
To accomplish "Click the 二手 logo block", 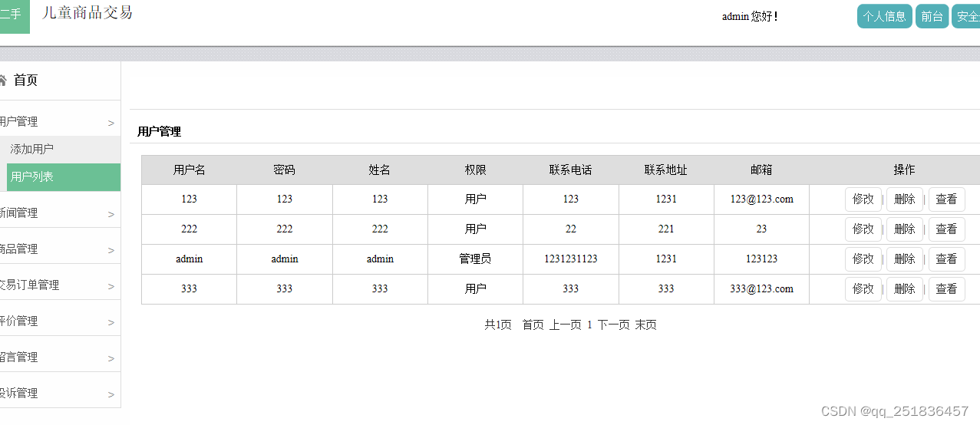I will pos(15,16).
